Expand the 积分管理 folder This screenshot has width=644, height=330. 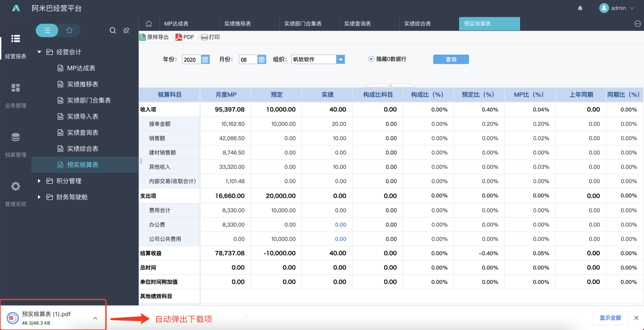tap(39, 181)
